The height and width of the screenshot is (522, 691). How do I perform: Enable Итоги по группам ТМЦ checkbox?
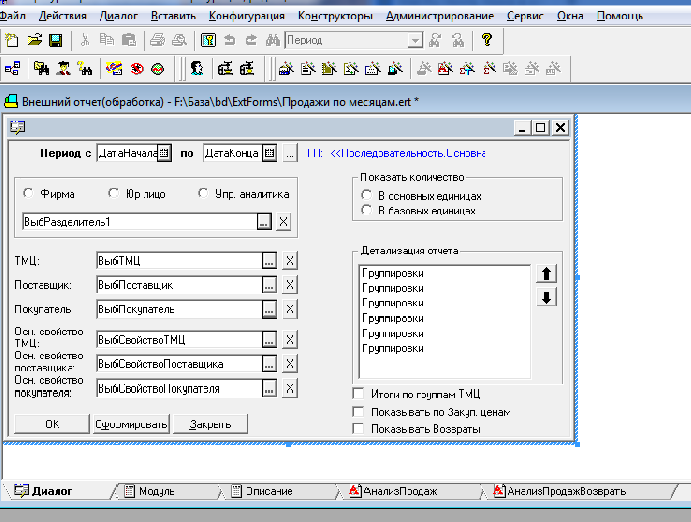click(359, 394)
